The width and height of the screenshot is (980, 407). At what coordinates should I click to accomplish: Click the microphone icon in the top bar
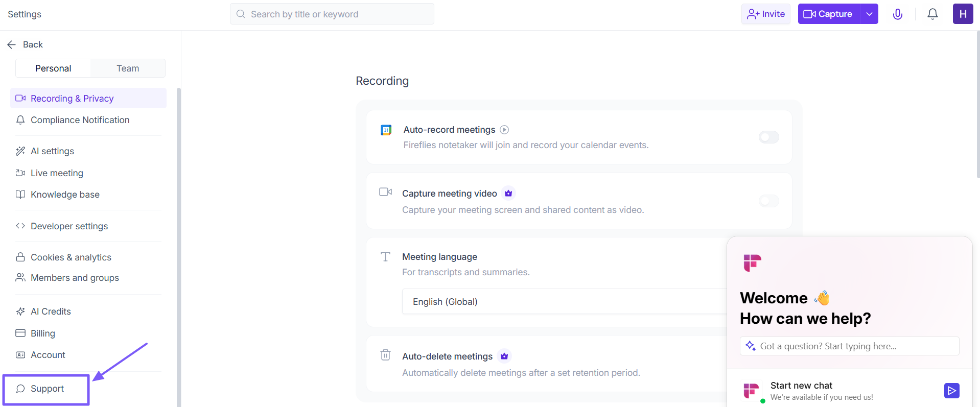pos(897,14)
